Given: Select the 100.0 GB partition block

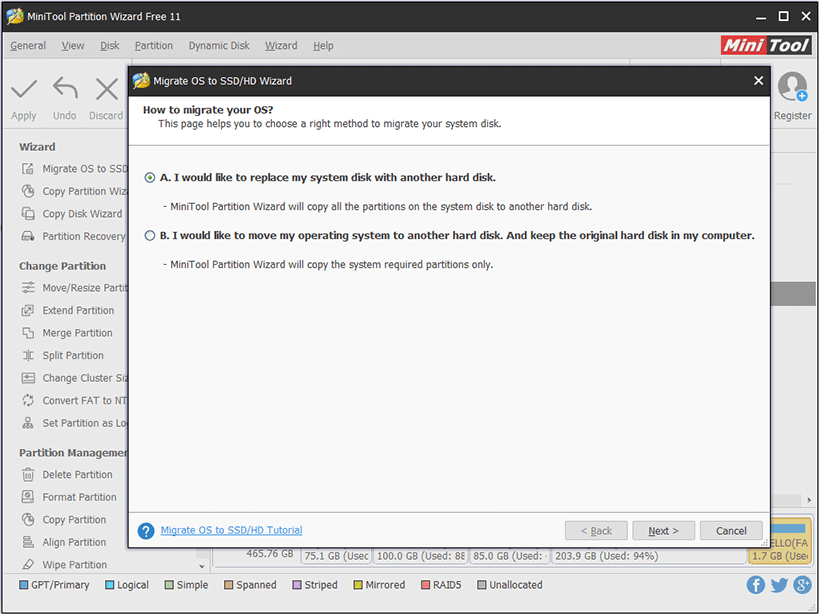Looking at the screenshot, I should tap(420, 556).
